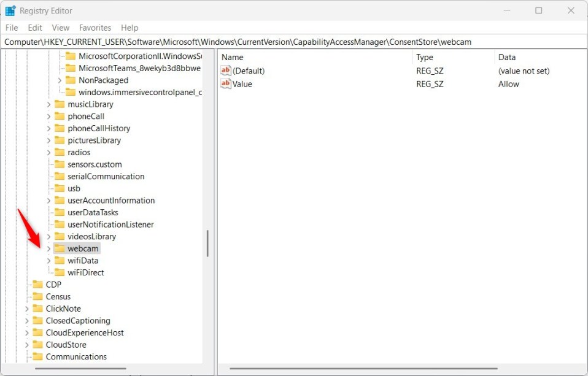
Task: Expand the picturesLibrary key
Action: (48, 140)
